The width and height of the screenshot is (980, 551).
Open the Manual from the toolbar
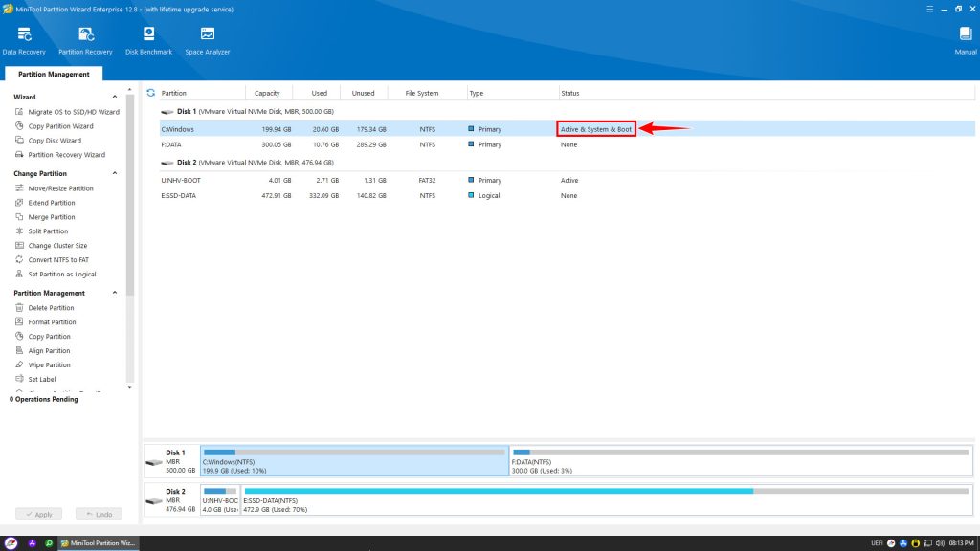966,41
